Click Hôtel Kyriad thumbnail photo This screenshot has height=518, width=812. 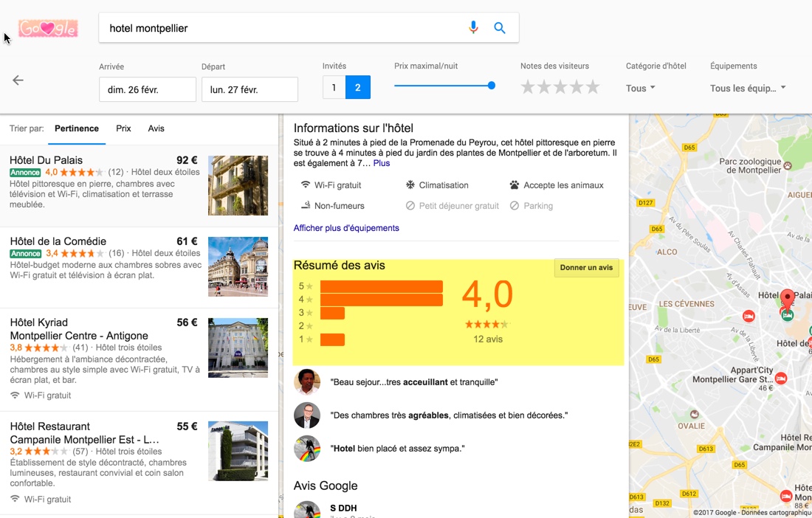point(238,348)
